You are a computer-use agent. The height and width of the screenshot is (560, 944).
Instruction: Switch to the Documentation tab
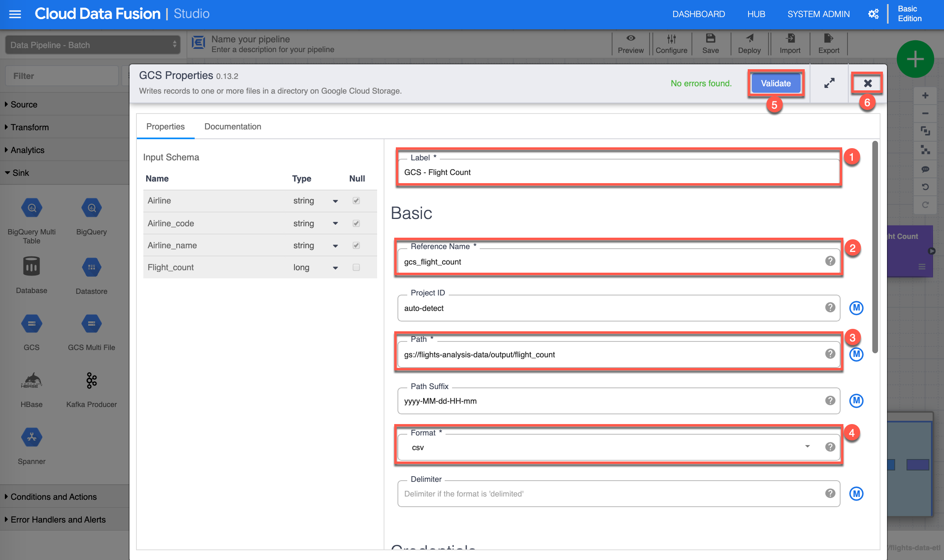[233, 127]
